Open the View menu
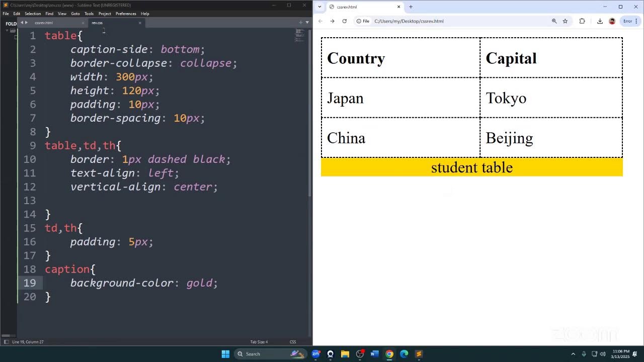The image size is (644, 362). coord(62,14)
